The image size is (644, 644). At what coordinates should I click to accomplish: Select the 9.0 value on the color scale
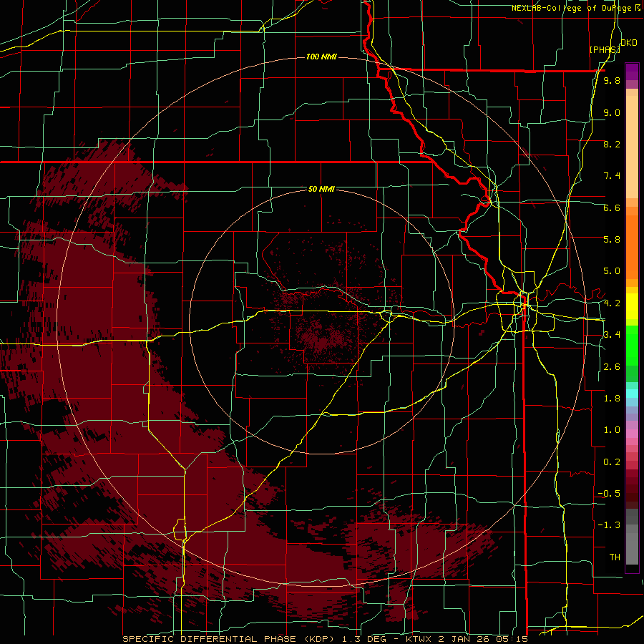click(612, 112)
